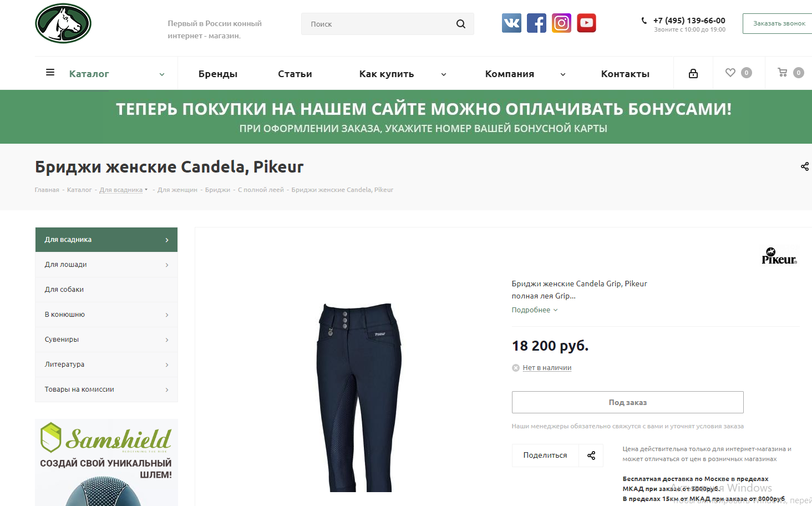Open the shopping cart icon
812x506 pixels.
pyautogui.click(x=783, y=73)
